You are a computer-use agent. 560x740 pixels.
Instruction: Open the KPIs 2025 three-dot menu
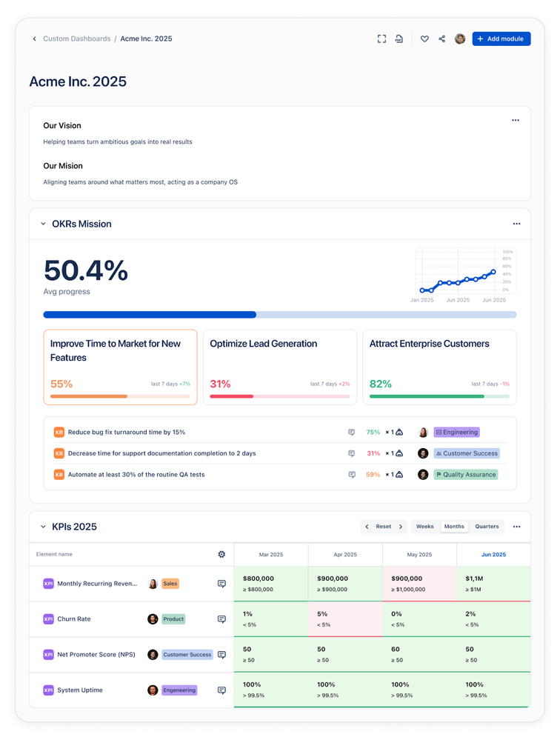coord(516,527)
